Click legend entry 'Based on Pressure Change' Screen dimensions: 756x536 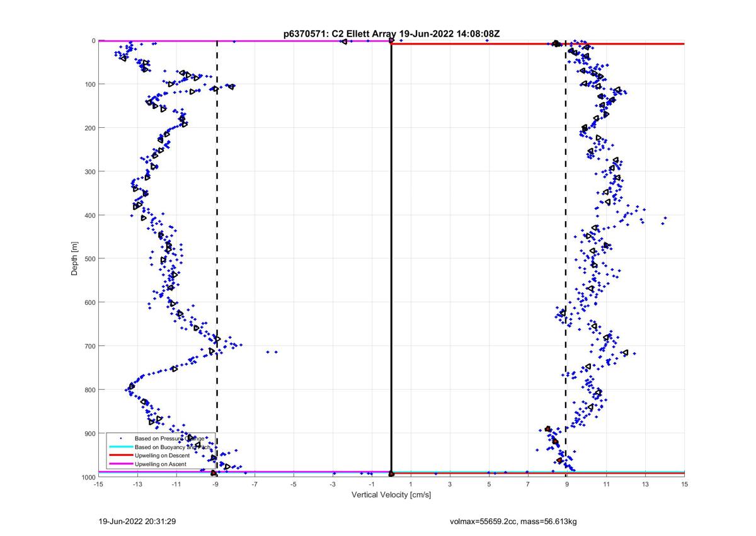tap(169, 438)
